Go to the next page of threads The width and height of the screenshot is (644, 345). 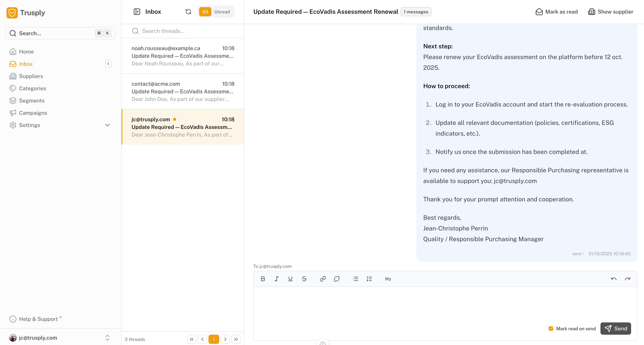(x=225, y=339)
